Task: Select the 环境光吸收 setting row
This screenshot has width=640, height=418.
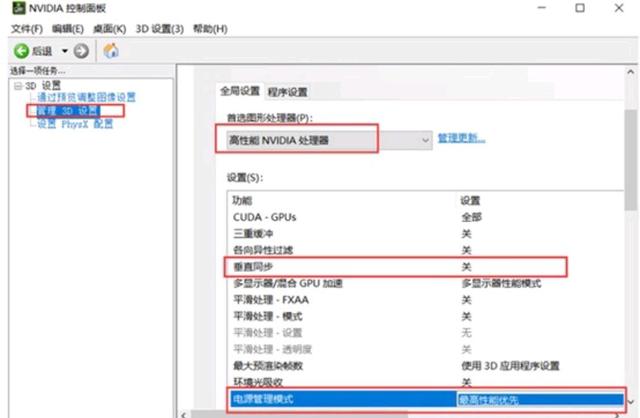Action: [x=424, y=382]
